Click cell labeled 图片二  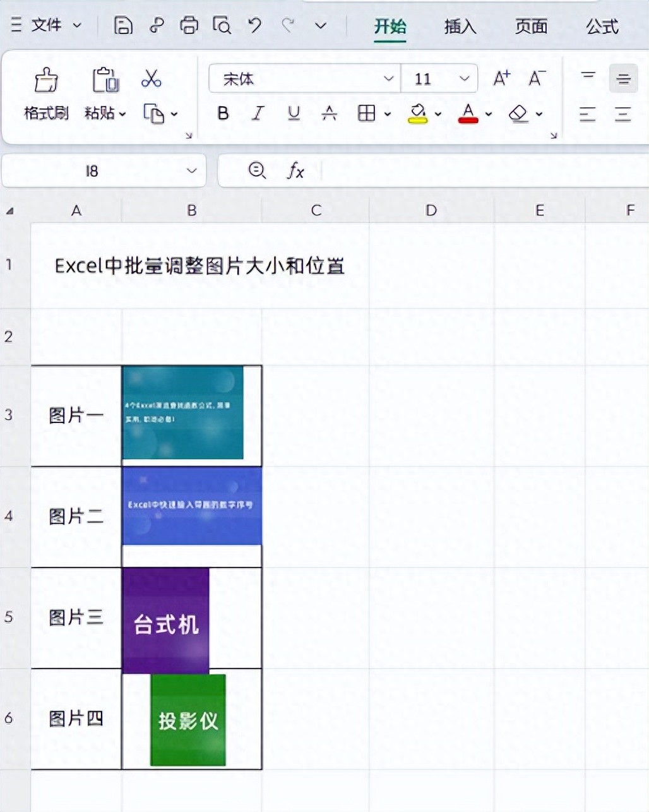pyautogui.click(x=76, y=516)
